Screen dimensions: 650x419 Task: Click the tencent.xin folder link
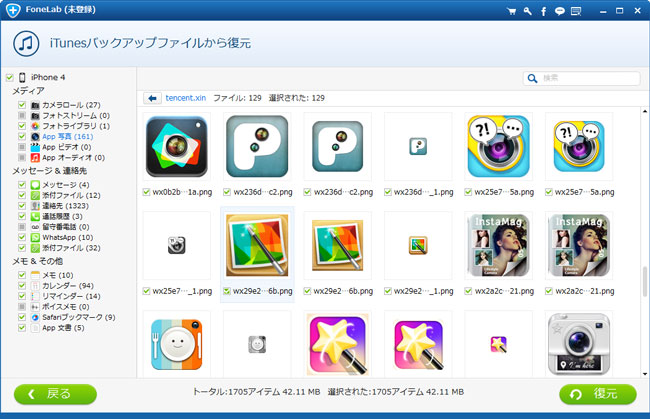(x=186, y=98)
